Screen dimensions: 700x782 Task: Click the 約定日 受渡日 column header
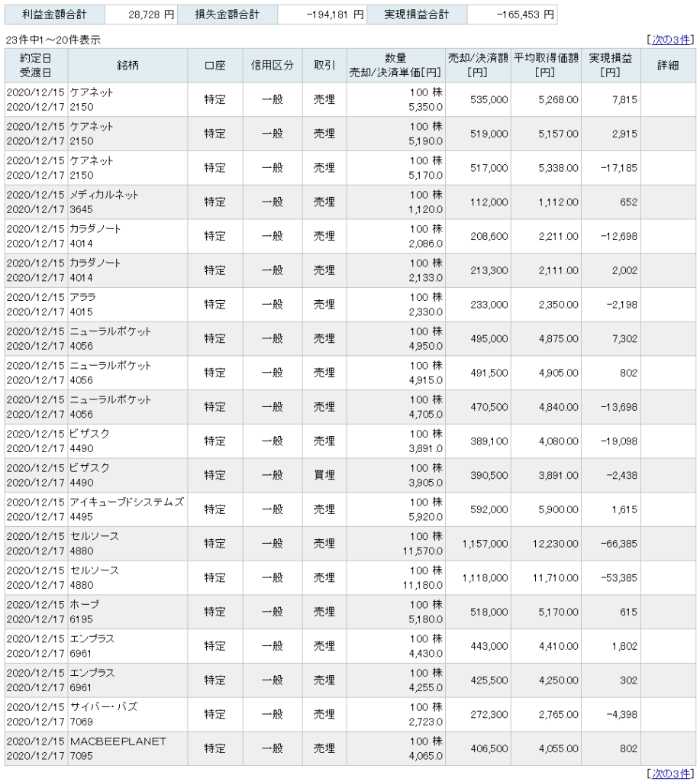36,66
